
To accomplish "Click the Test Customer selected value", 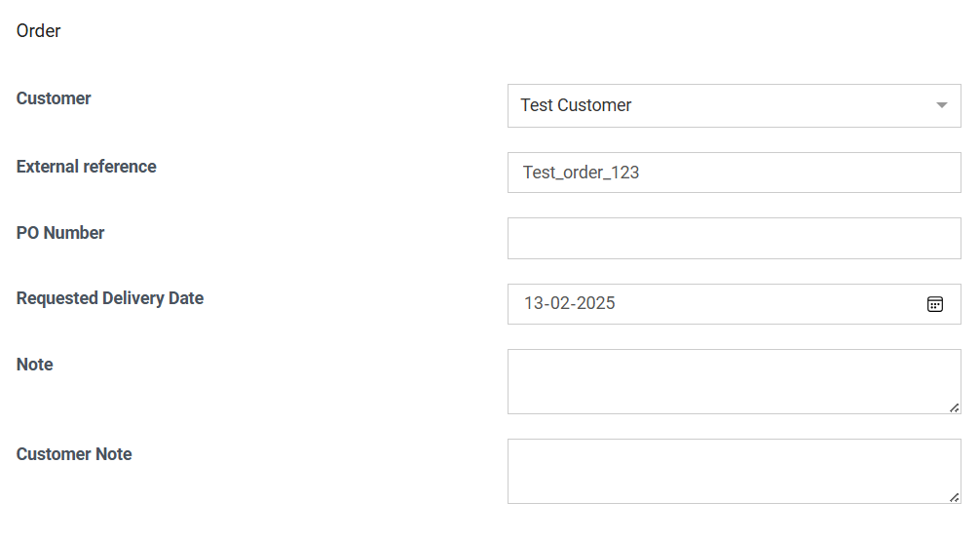I will point(576,105).
